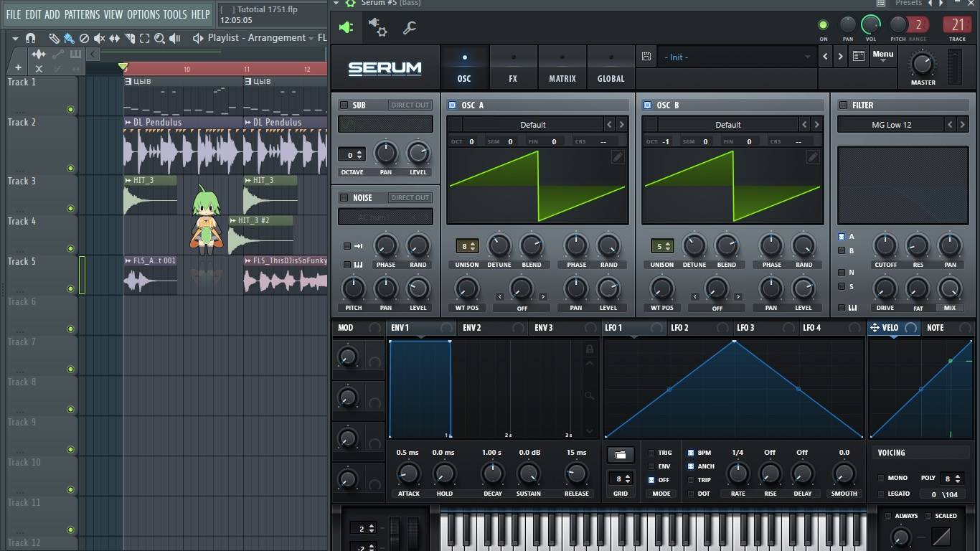Open the wrench settings icon in Serum window
Image resolution: width=980 pixels, height=551 pixels.
pos(410,28)
